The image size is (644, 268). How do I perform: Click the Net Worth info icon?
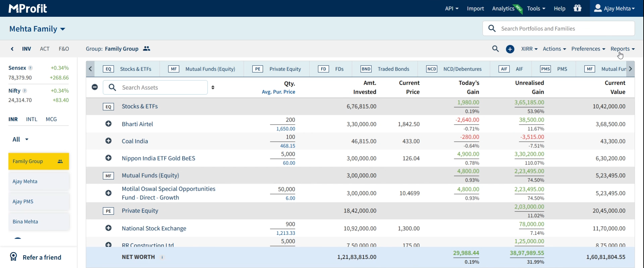162,257
